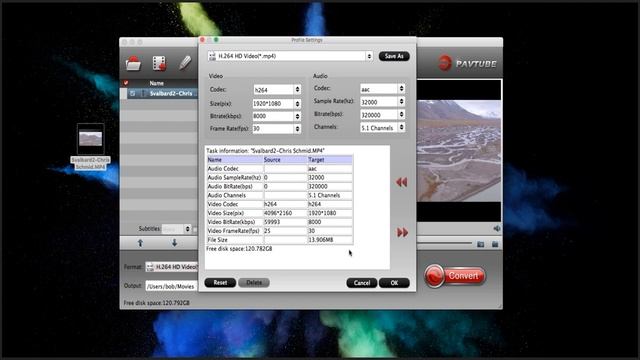This screenshot has height=360, width=640.
Task: Click the Reset button
Action: [220, 282]
